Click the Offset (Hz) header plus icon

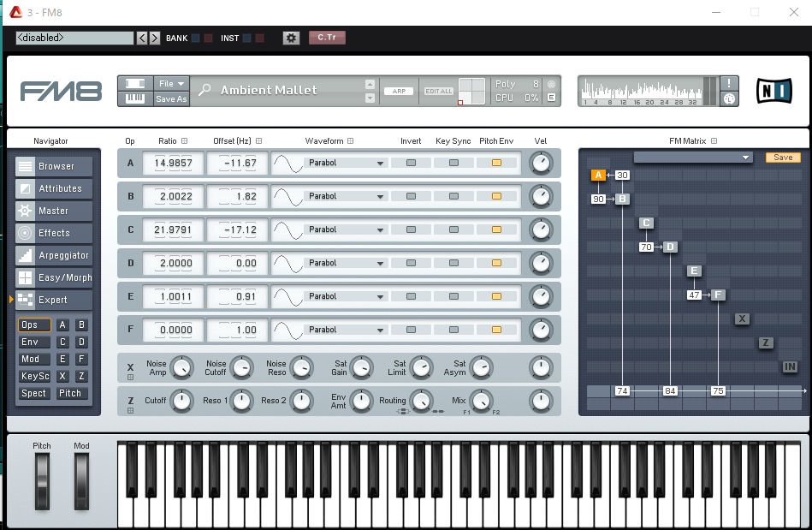point(259,141)
